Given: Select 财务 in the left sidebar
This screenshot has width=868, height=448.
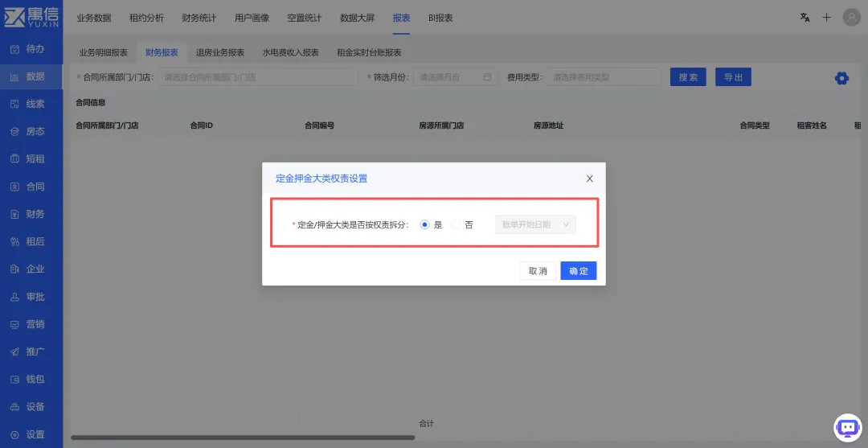Looking at the screenshot, I should [31, 214].
